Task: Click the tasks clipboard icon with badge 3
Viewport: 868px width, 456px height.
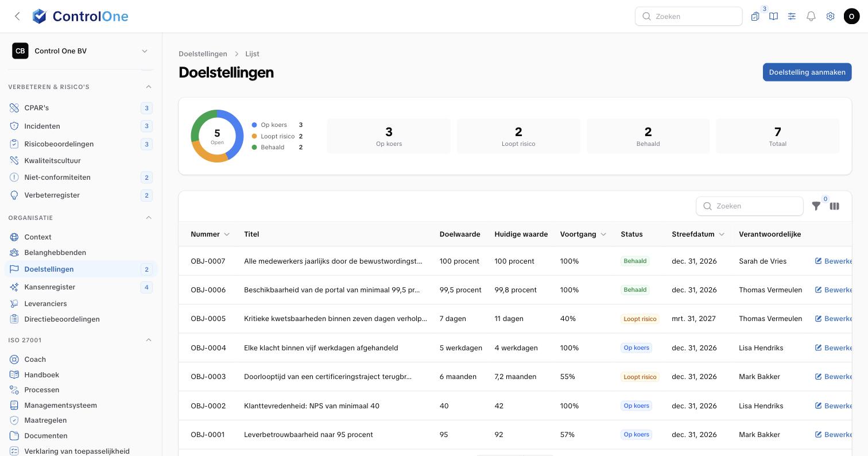Action: coord(755,17)
